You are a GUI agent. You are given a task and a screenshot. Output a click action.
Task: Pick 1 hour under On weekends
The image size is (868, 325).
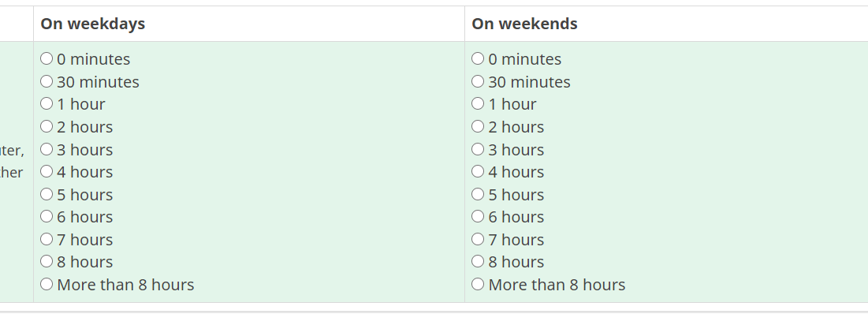coord(478,104)
